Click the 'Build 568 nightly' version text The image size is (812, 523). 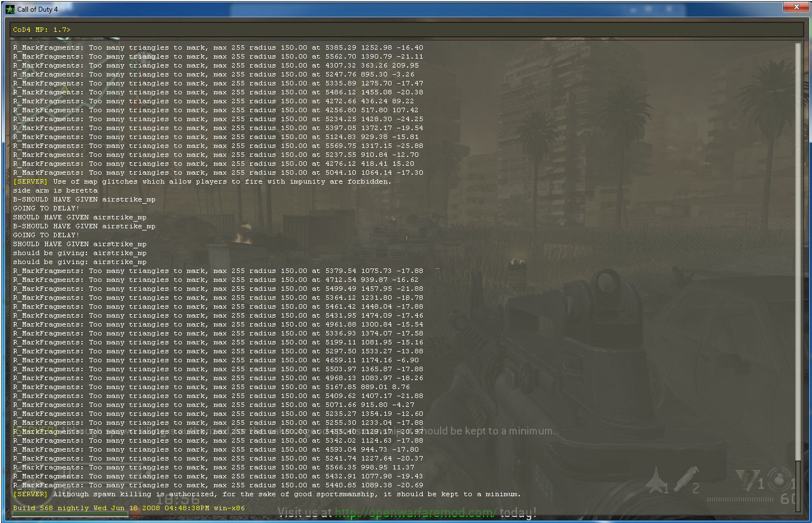pos(129,508)
